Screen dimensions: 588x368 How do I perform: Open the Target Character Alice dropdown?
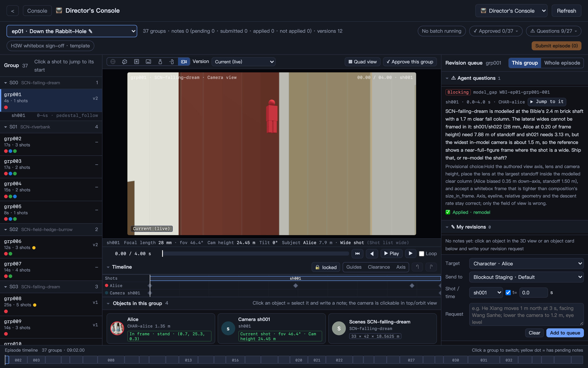tap(526, 264)
